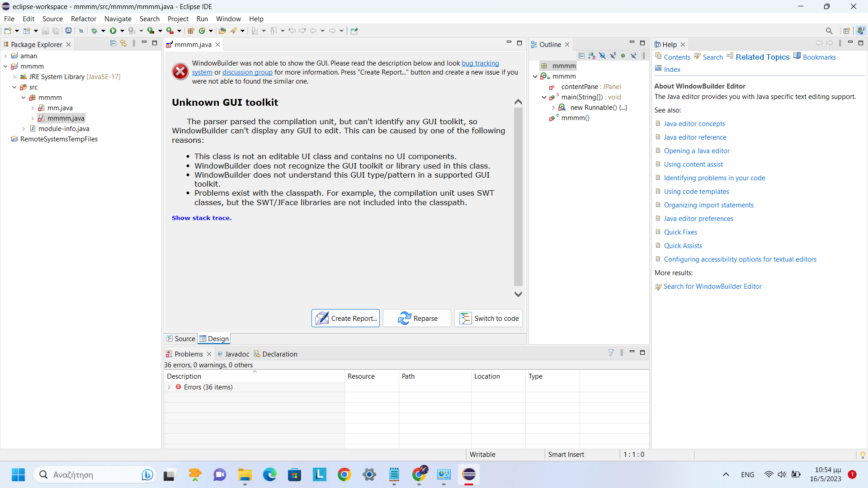Open the discussion group link
The height and width of the screenshot is (488, 868).
point(247,72)
